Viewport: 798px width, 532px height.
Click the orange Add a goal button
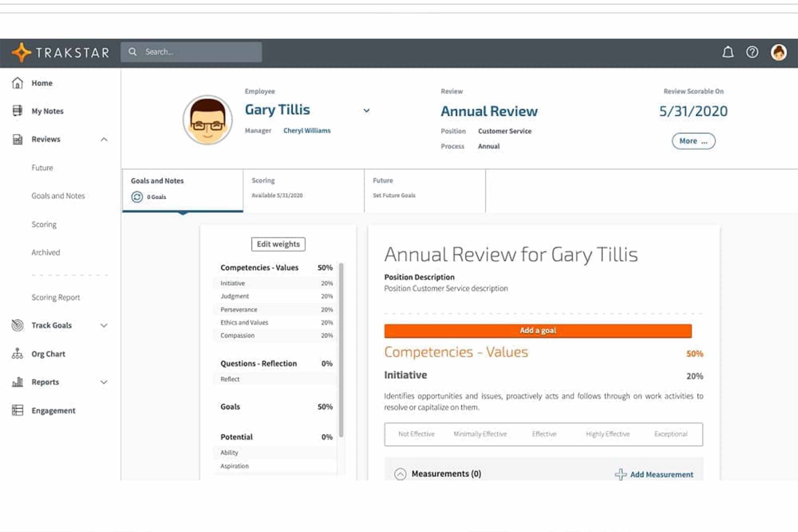(538, 331)
